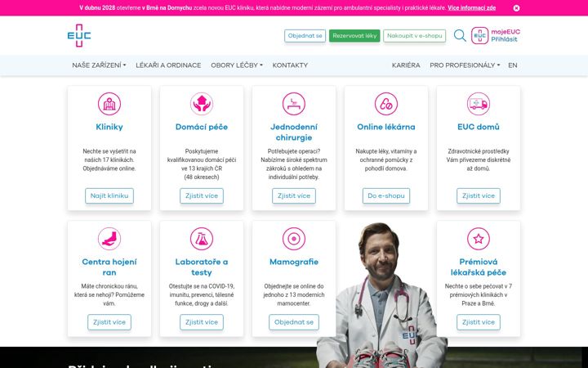Open the KONTAKTY menu item
This screenshot has width=588, height=368.
click(x=290, y=65)
